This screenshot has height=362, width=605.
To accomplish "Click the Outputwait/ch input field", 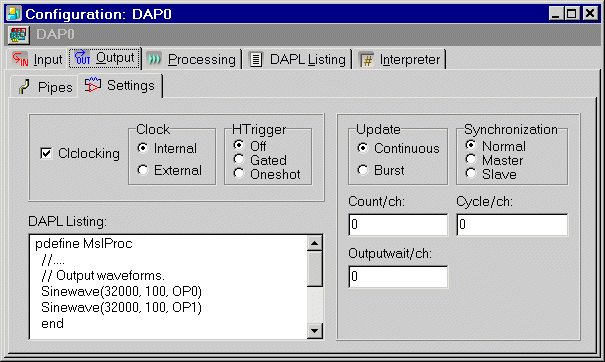I will [398, 276].
